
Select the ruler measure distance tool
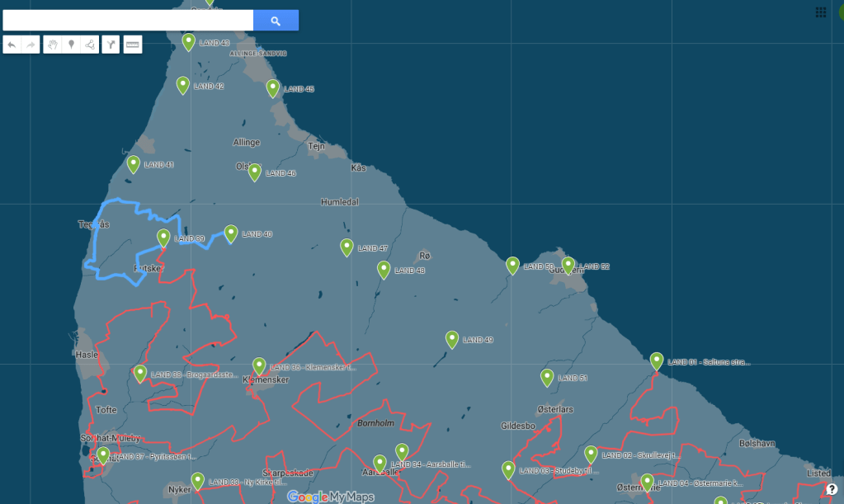tap(132, 45)
